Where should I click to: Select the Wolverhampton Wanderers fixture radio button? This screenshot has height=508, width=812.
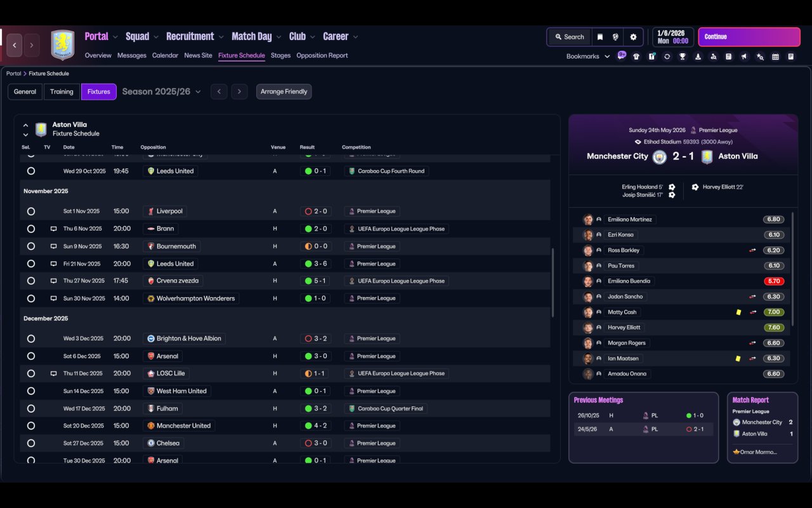[x=31, y=298]
